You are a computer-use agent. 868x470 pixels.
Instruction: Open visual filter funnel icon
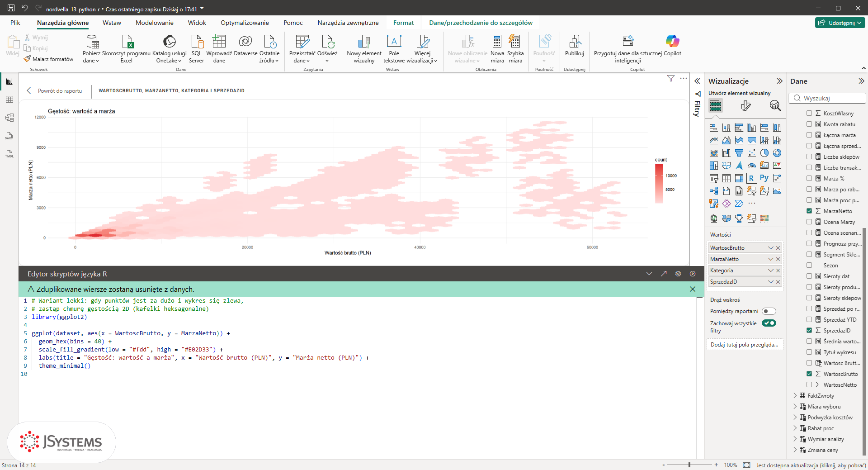coord(671,78)
